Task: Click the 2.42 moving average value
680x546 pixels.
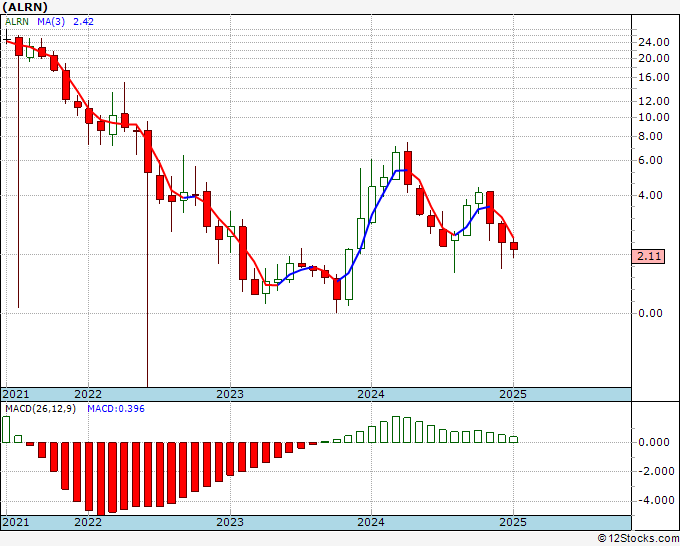Action: (83, 22)
